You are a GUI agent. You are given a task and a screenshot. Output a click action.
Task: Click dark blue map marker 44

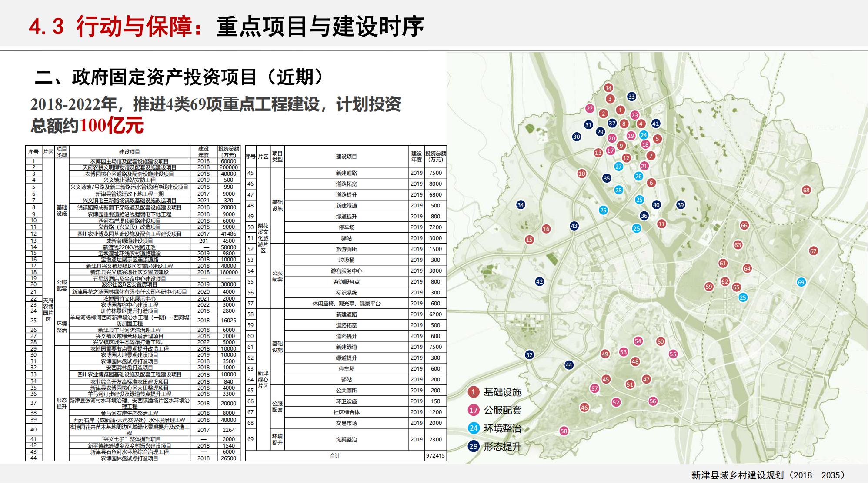click(569, 365)
